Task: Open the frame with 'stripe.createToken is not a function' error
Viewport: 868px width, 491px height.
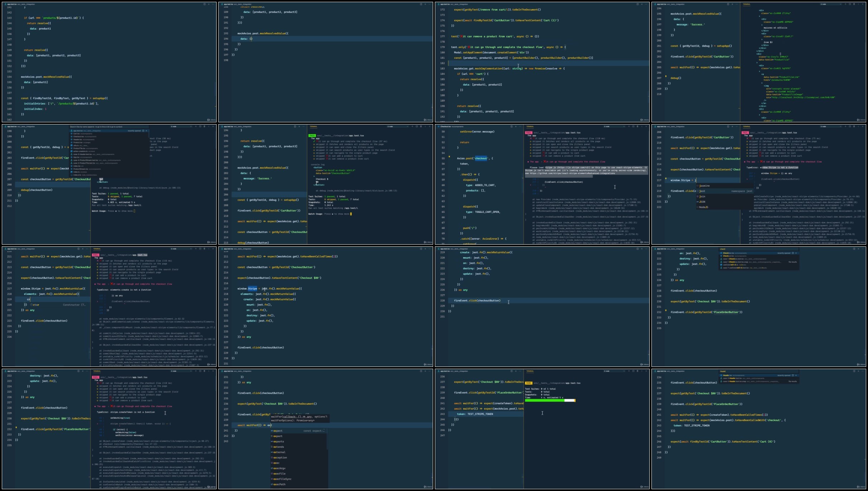Action: click(x=109, y=429)
